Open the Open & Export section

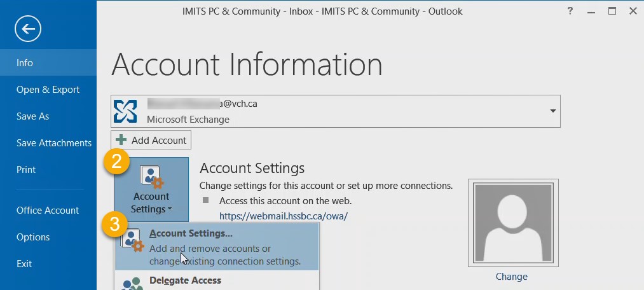(48, 90)
